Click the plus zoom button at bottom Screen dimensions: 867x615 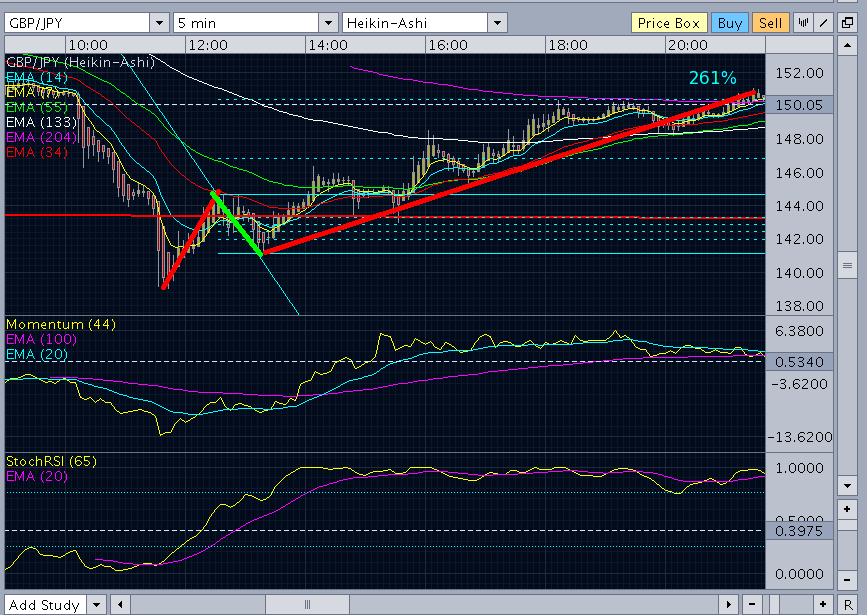click(823, 604)
